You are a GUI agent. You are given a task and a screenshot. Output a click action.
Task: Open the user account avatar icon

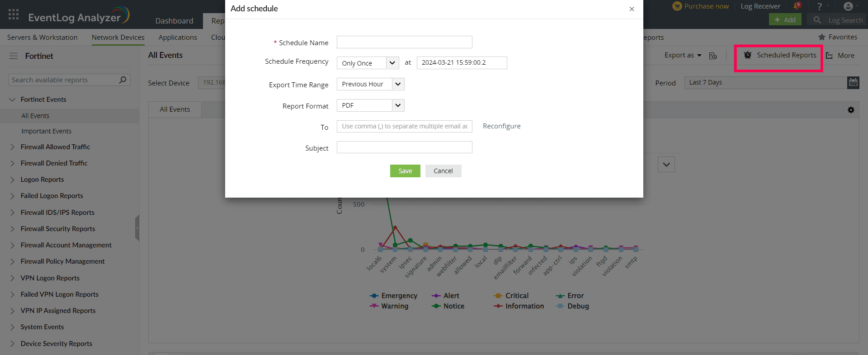(848, 6)
